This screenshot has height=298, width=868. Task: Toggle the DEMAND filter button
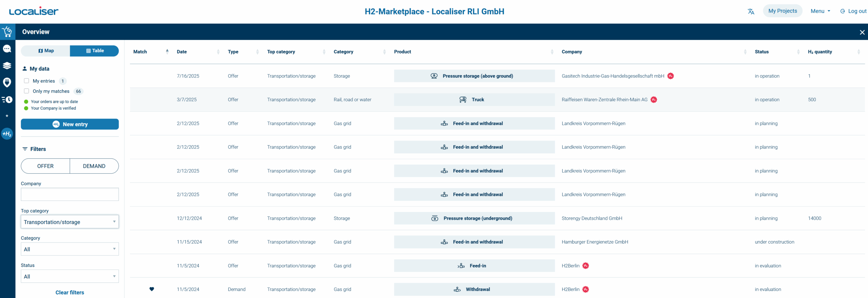pyautogui.click(x=94, y=166)
